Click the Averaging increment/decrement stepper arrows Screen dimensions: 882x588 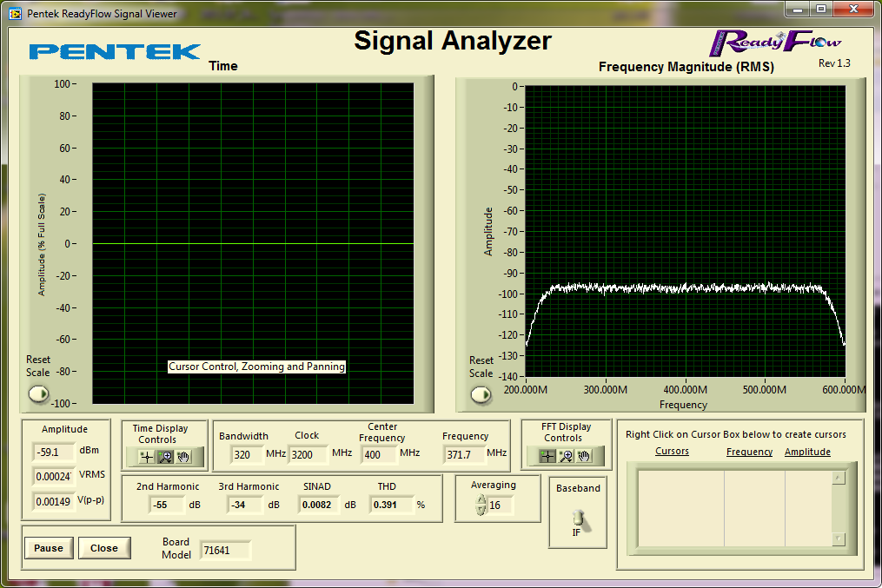point(481,505)
